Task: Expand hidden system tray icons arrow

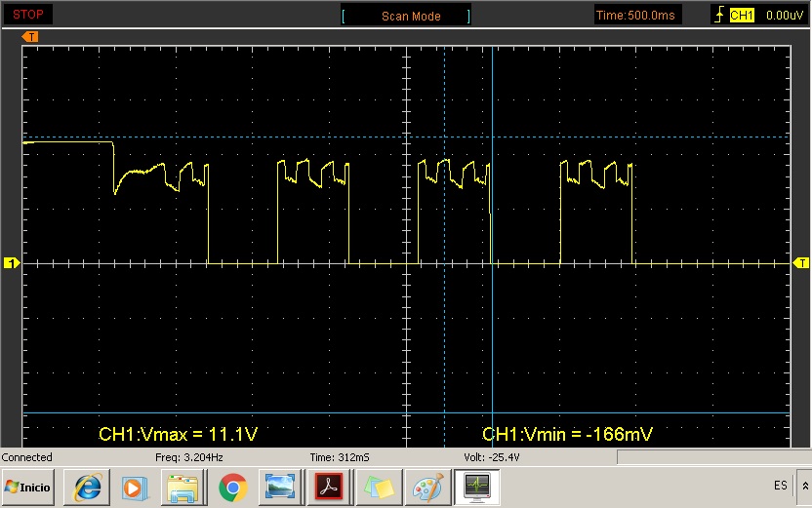Action: (x=804, y=486)
